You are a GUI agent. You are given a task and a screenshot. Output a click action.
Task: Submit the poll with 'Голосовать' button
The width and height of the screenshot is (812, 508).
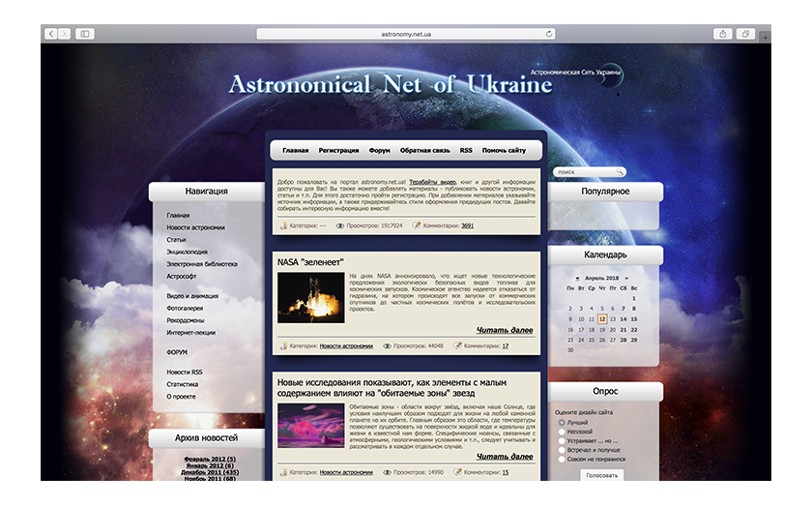pyautogui.click(x=601, y=475)
